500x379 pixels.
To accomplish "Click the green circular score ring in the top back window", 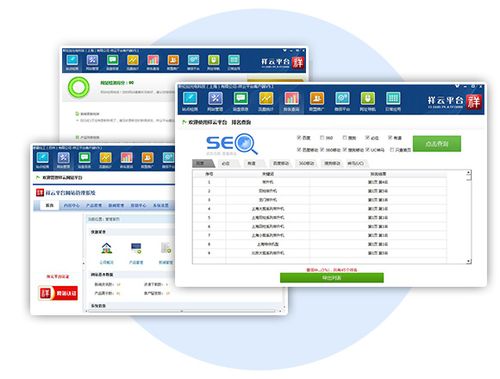I will [x=79, y=87].
